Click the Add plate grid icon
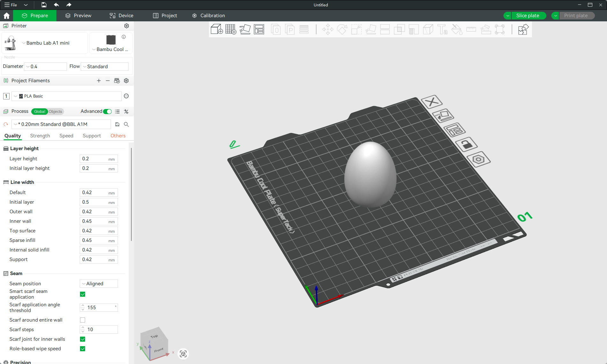 click(230, 30)
